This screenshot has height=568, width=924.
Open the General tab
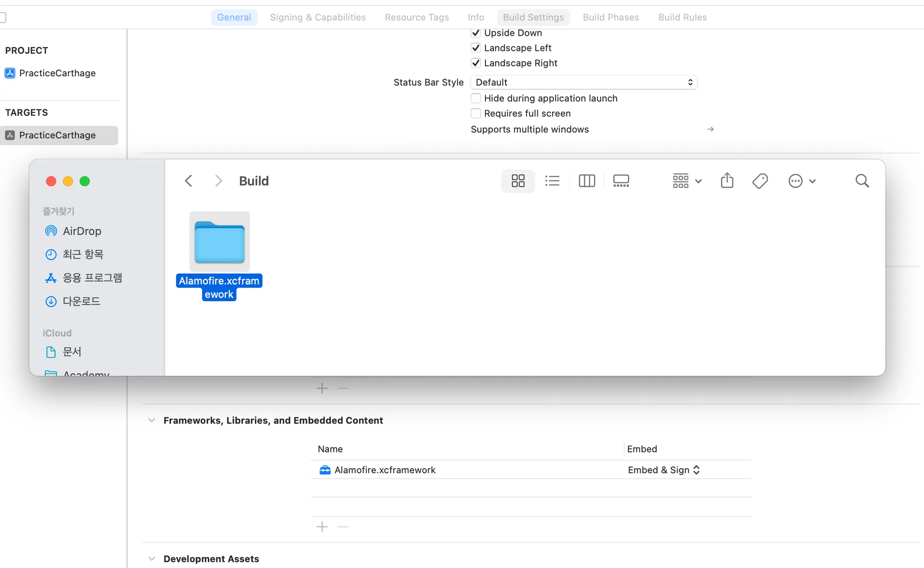tap(234, 17)
